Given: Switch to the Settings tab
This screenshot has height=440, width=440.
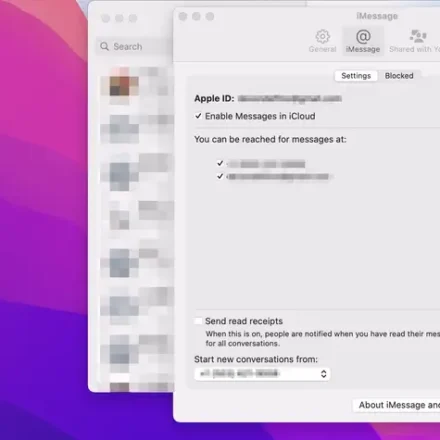Looking at the screenshot, I should [x=356, y=76].
